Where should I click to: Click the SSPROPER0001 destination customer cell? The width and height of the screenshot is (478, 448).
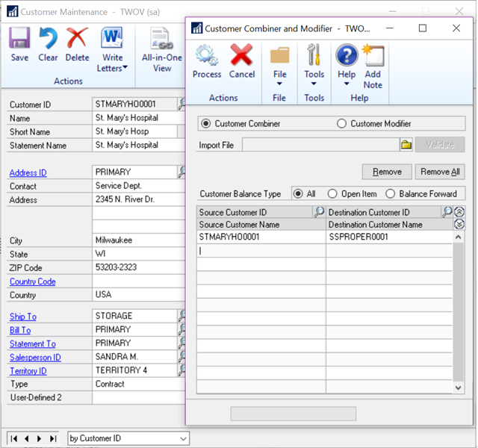point(389,237)
